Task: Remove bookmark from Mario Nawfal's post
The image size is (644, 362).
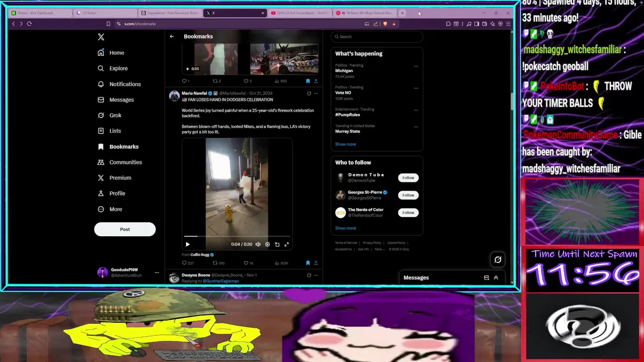Action: pyautogui.click(x=308, y=263)
